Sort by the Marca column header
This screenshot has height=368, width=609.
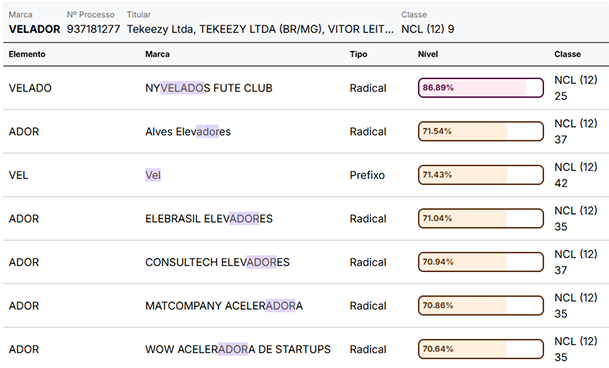[157, 54]
